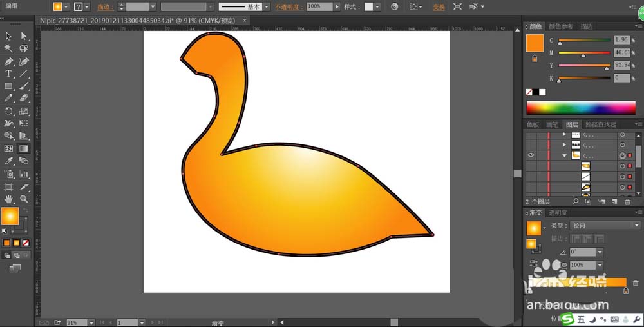This screenshot has width=644, height=327.
Task: Collapse the expanded layer triangle
Action: 564,155
